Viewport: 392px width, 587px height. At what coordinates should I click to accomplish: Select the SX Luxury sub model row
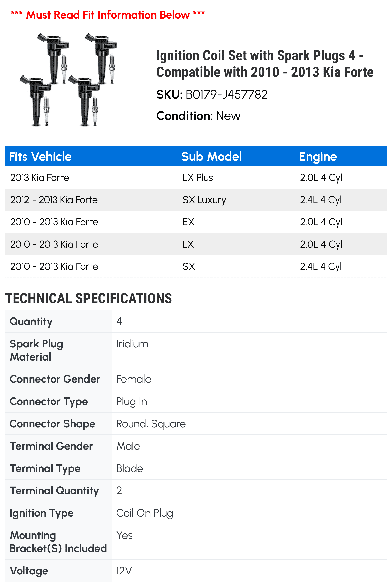click(x=196, y=200)
